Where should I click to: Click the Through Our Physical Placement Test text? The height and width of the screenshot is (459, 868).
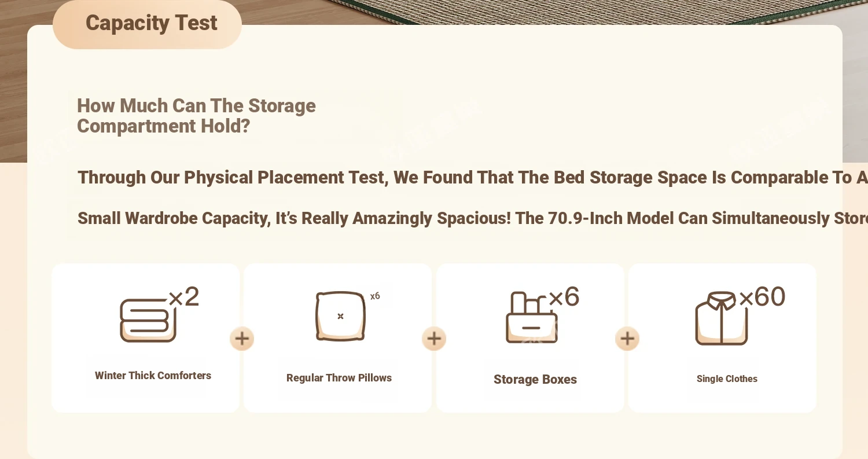point(233,178)
